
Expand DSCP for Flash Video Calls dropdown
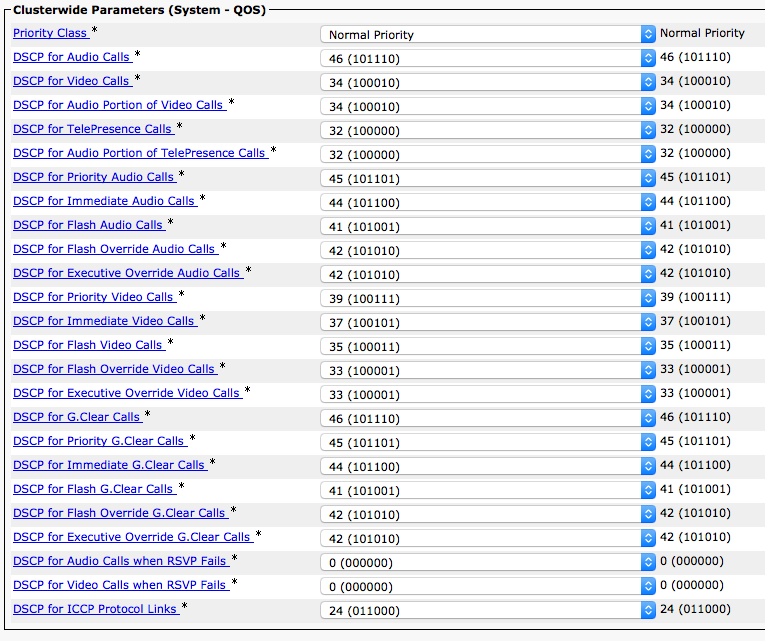(488, 346)
